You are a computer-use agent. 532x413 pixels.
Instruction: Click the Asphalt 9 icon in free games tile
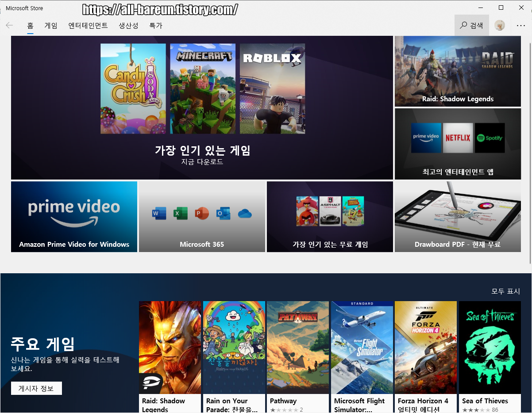330,211
